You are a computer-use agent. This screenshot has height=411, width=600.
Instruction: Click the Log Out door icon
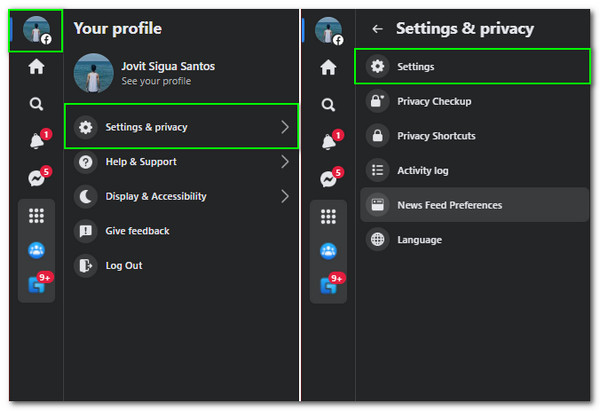[86, 265]
